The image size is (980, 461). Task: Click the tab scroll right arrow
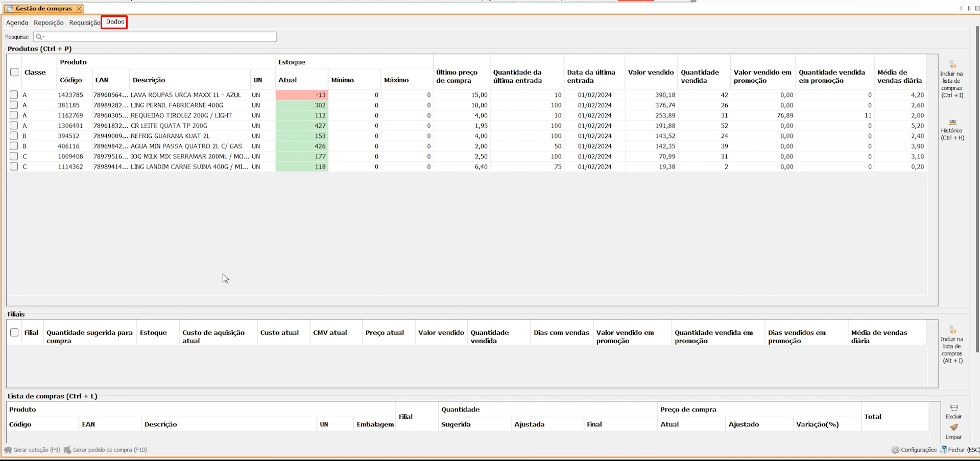[x=969, y=8]
